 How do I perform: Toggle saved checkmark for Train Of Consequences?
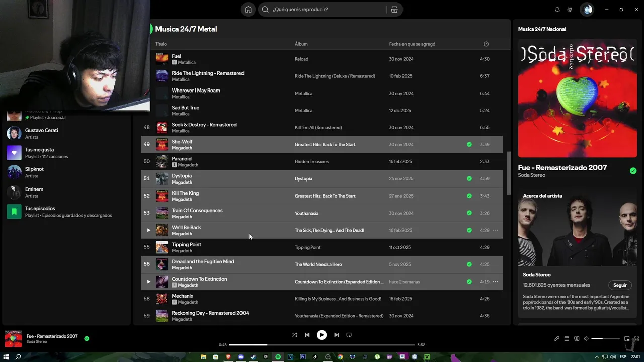tap(469, 213)
